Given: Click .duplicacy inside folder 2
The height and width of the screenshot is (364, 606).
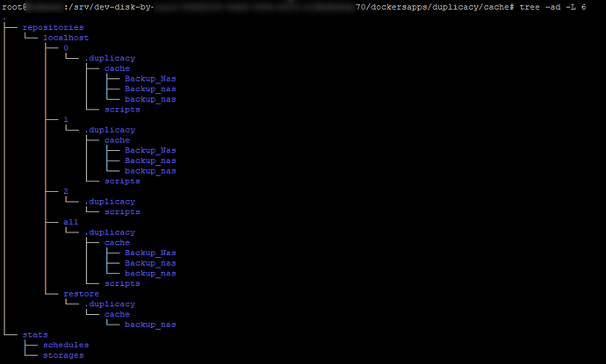Looking at the screenshot, I should tap(110, 202).
